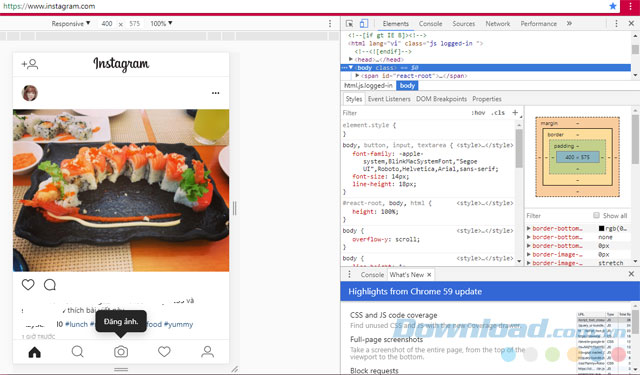Image resolution: width=640 pixels, height=375 pixels.
Task: Click the viewport width field 400
Action: pyautogui.click(x=107, y=24)
